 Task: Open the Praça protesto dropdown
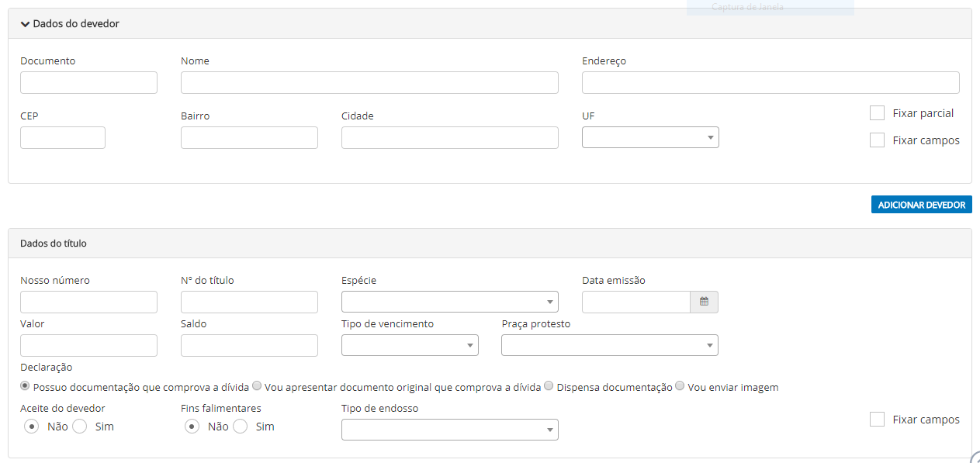click(609, 345)
